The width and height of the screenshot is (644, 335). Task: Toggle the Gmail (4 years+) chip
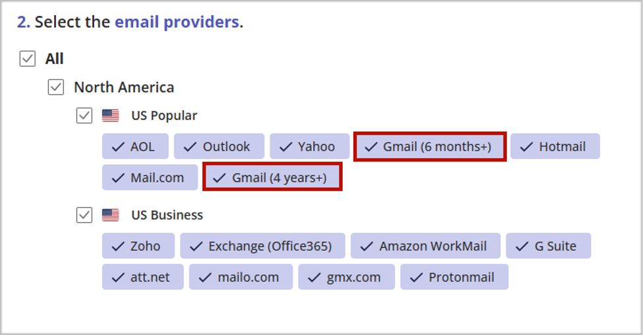(272, 177)
